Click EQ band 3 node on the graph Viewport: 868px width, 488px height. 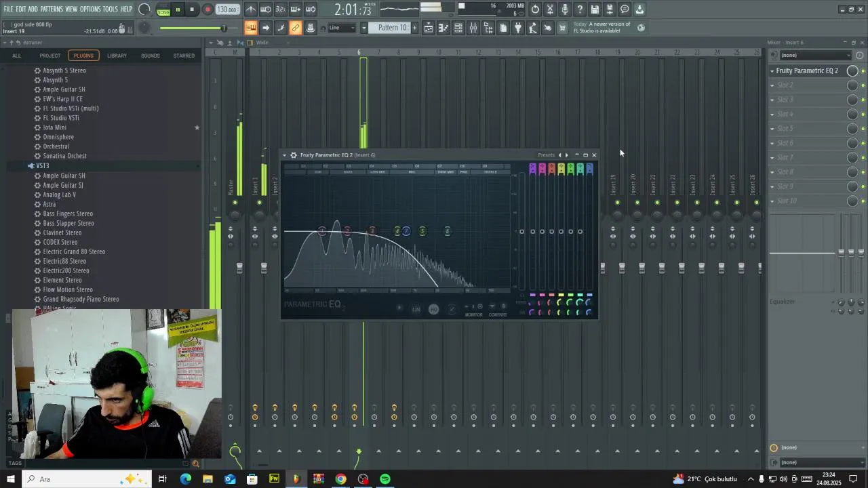click(x=372, y=231)
